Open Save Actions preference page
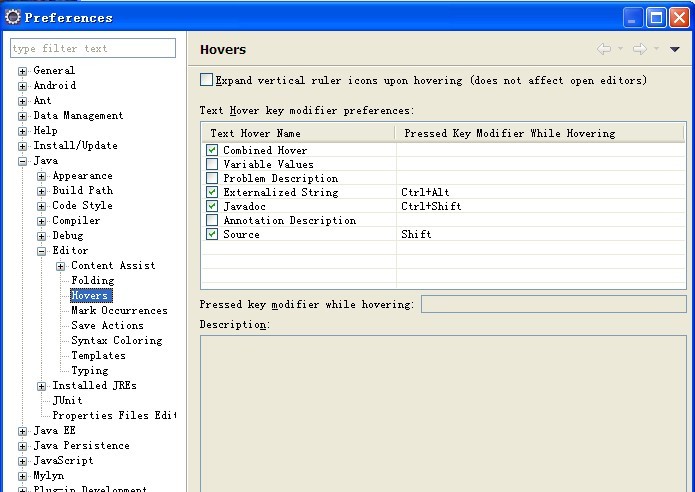 pos(107,325)
